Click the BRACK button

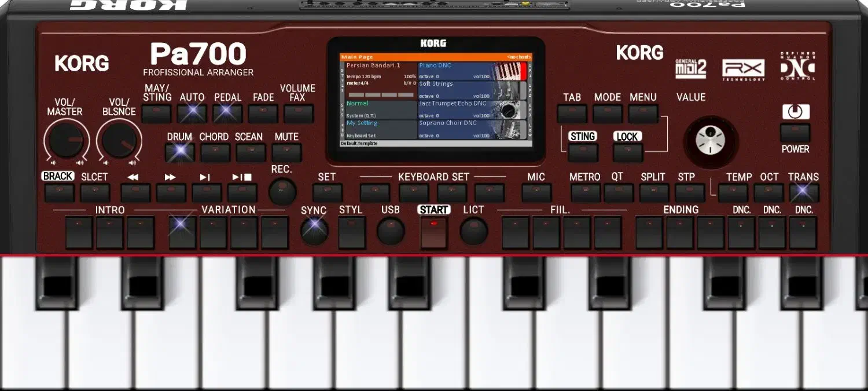click(x=58, y=193)
